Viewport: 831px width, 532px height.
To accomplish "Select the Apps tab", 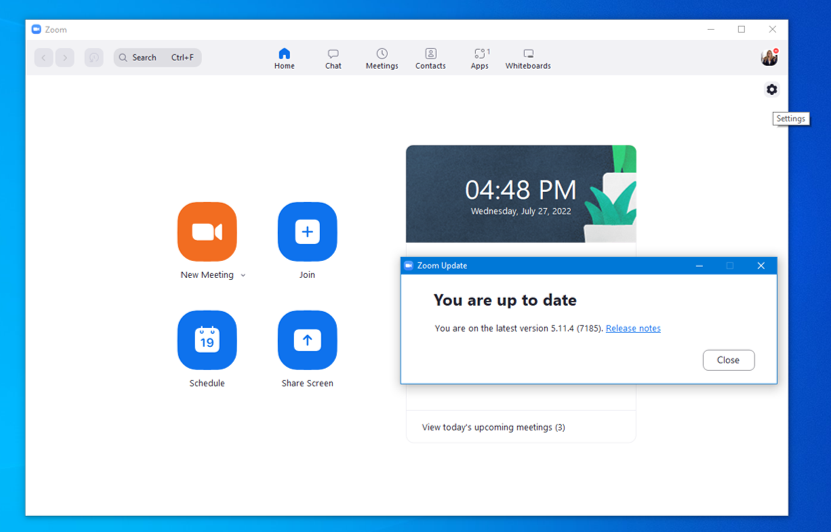I will [480, 58].
